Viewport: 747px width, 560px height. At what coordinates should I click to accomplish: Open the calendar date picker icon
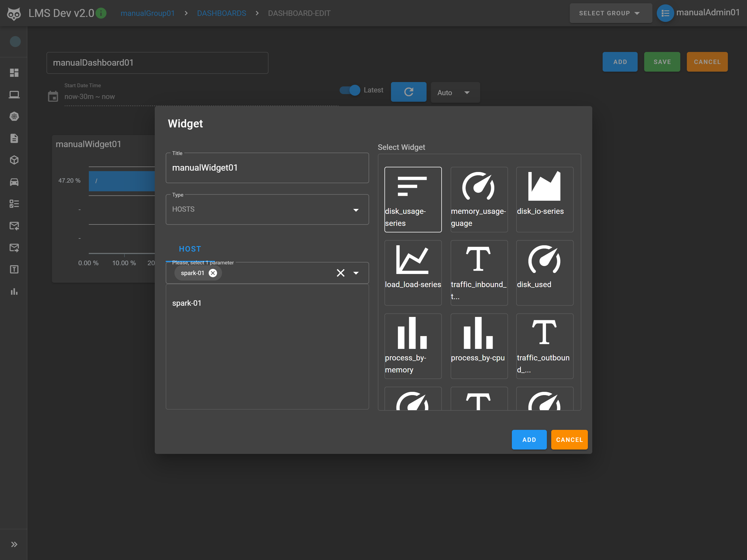pos(53,96)
